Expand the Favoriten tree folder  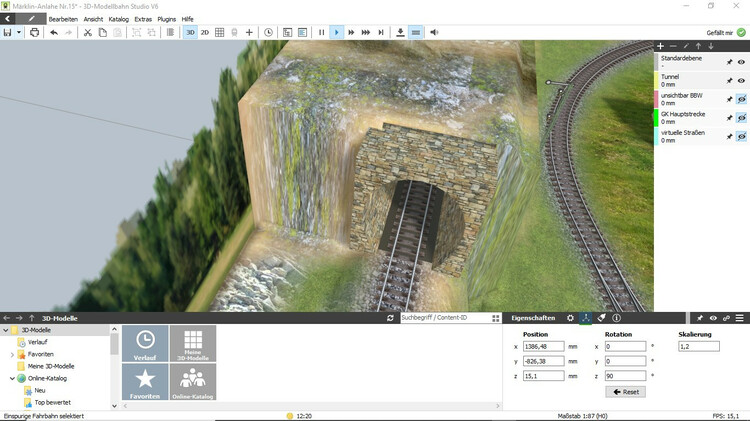[12, 354]
